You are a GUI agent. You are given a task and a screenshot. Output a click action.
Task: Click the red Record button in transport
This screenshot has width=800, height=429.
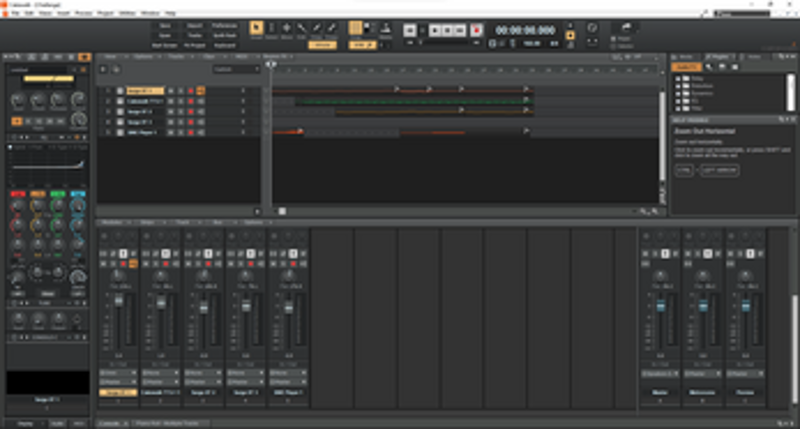(x=477, y=31)
